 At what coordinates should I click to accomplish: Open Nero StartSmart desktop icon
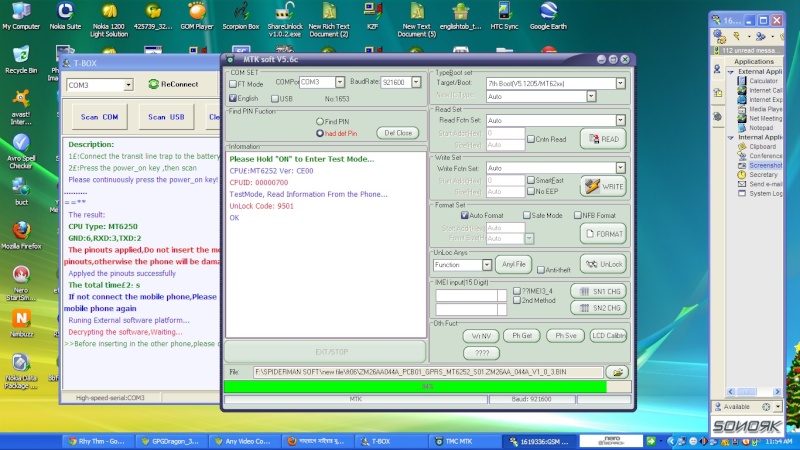pos(21,283)
